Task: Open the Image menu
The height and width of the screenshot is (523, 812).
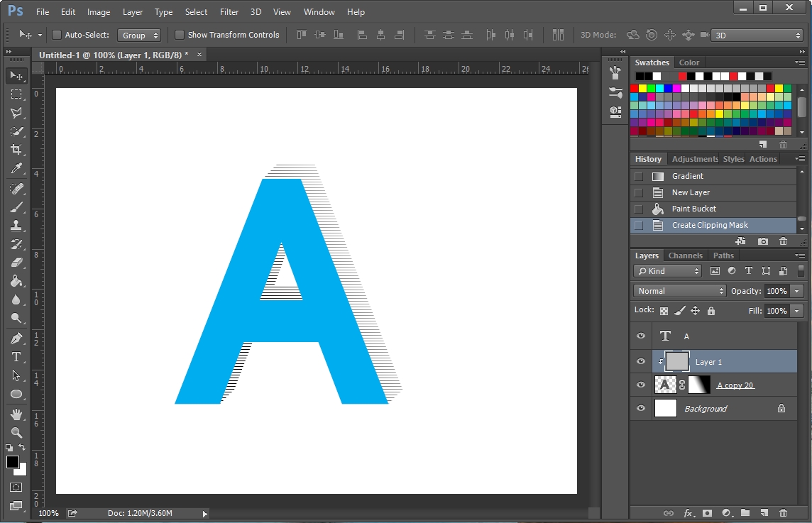Action: 99,12
